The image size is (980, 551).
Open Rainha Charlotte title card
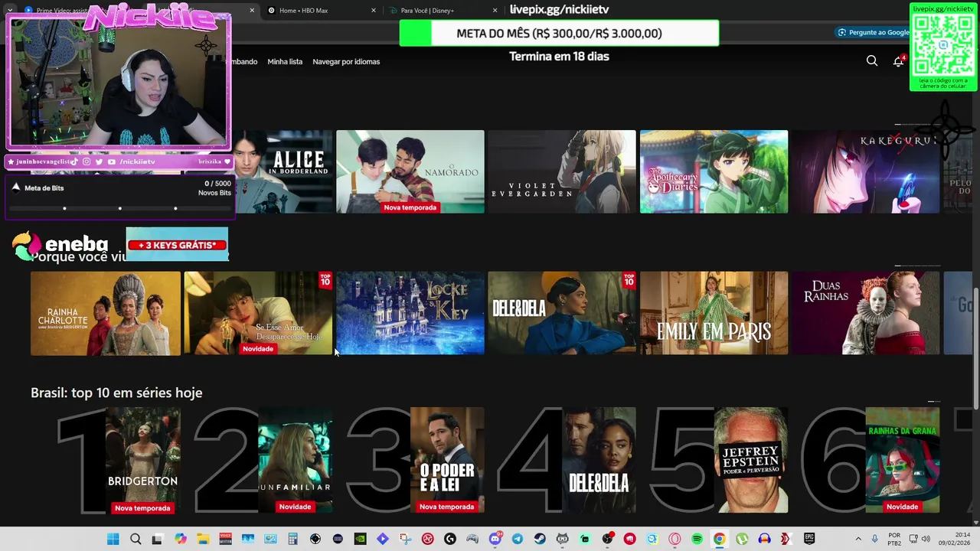106,313
